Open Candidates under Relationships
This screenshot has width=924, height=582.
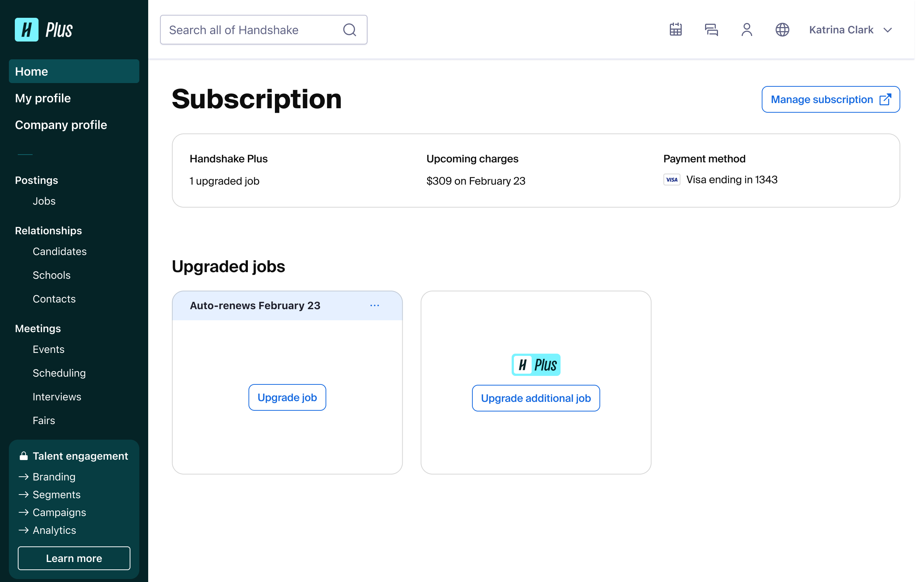pyautogui.click(x=60, y=251)
